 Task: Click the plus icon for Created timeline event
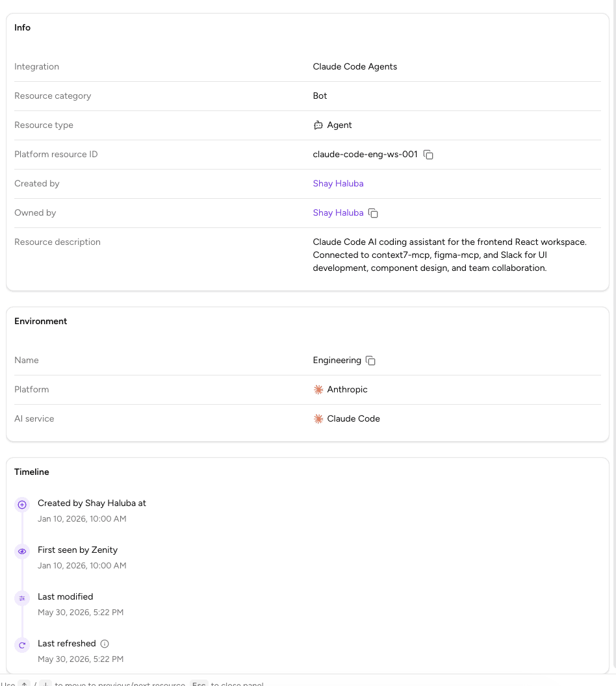coord(22,505)
